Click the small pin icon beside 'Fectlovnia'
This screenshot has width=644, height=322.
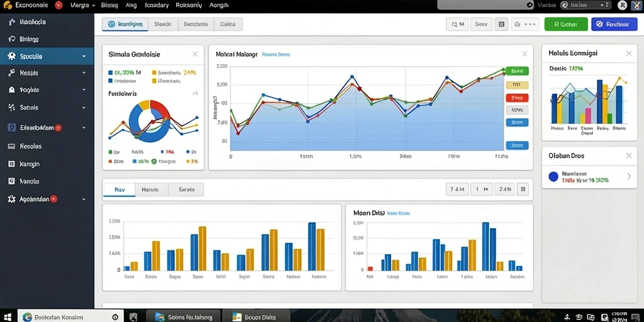(x=196, y=94)
